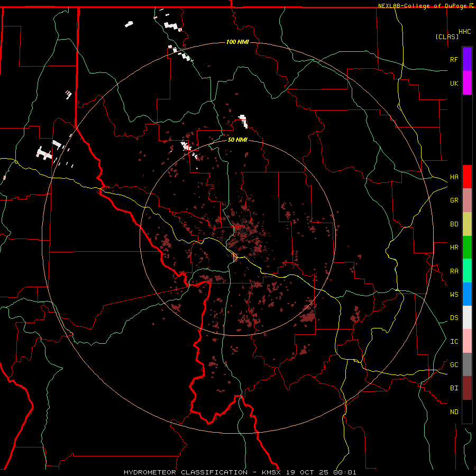Click the [CLAS] label text
Screen dimensions: 476x476
447,36
